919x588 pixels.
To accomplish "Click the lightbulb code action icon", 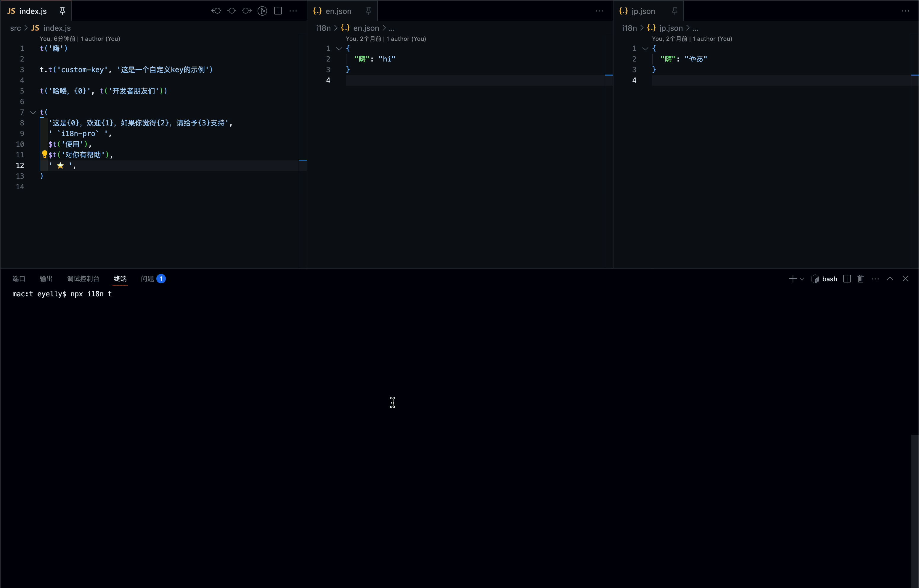I will tap(44, 154).
